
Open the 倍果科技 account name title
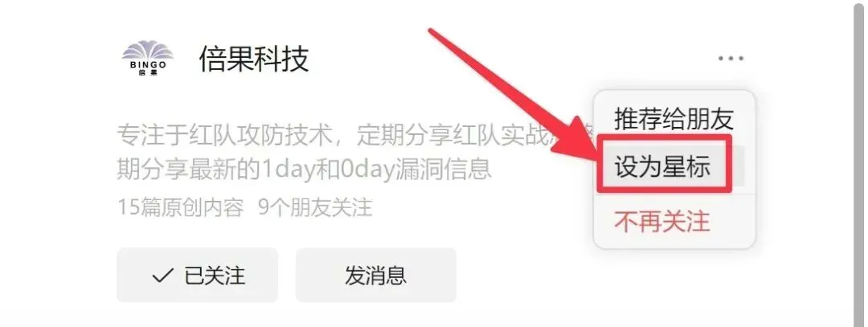[x=254, y=58]
